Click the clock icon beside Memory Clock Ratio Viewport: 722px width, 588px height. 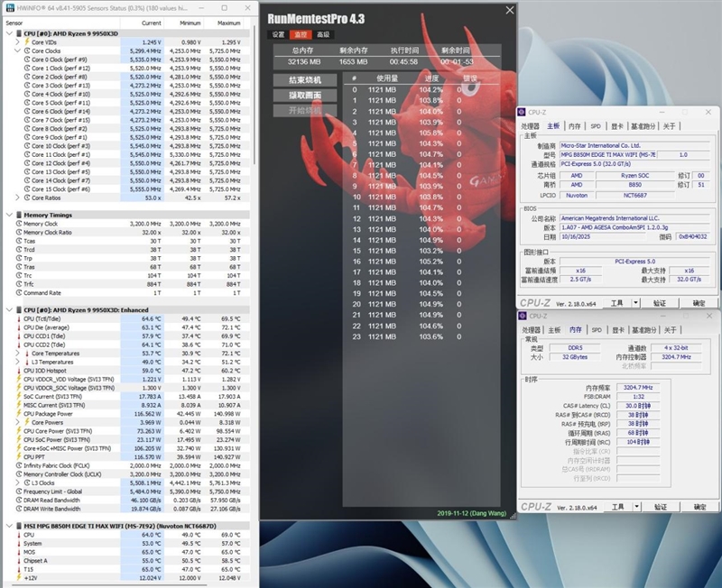tap(19, 232)
